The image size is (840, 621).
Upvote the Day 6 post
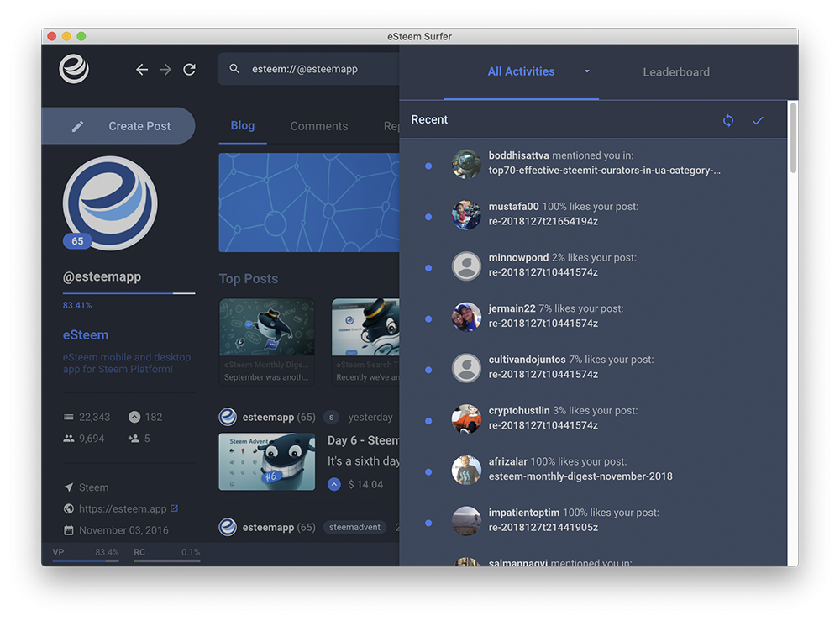point(334,484)
